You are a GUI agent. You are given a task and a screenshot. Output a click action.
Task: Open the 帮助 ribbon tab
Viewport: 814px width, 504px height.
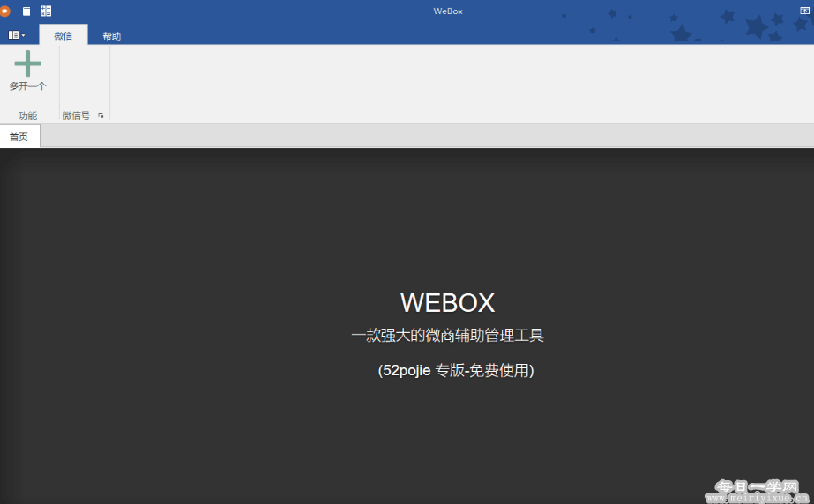pyautogui.click(x=111, y=36)
